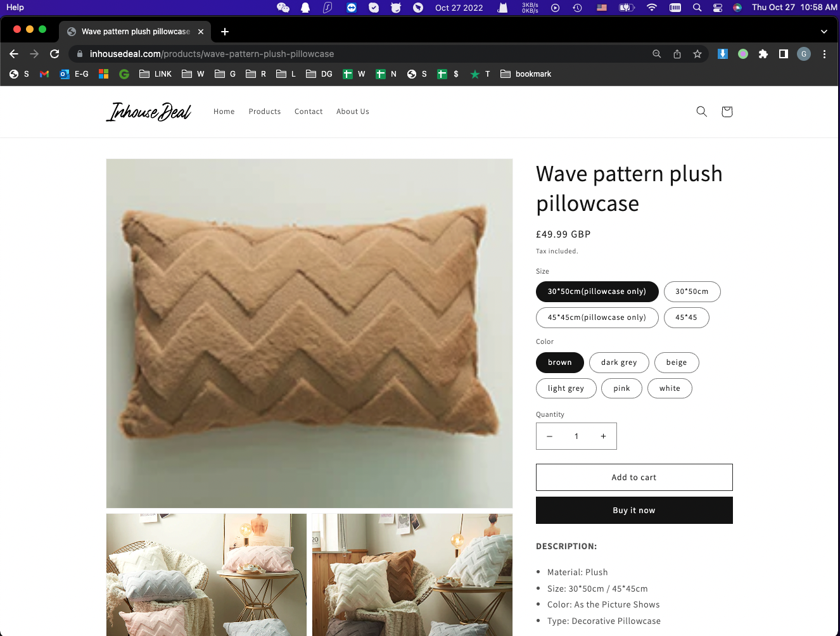840x636 pixels.
Task: Choose the pink color option
Action: point(622,388)
